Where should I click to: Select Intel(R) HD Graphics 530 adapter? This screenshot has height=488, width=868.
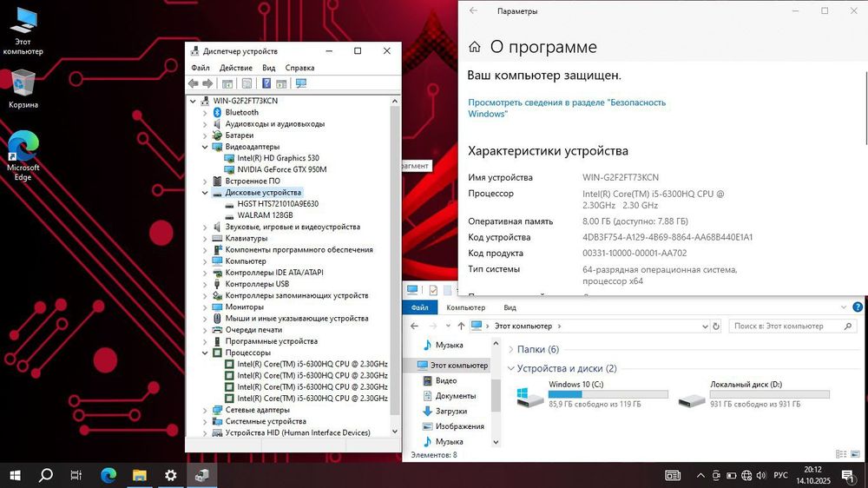point(278,158)
